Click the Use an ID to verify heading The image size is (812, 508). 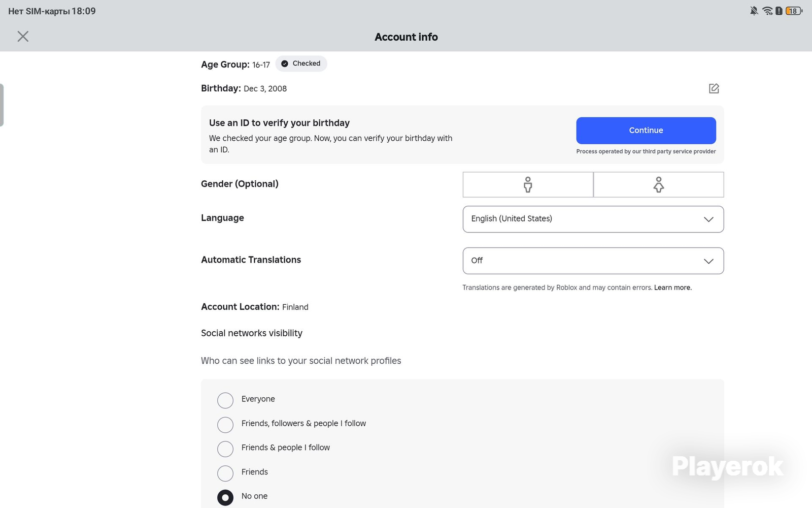(x=279, y=123)
